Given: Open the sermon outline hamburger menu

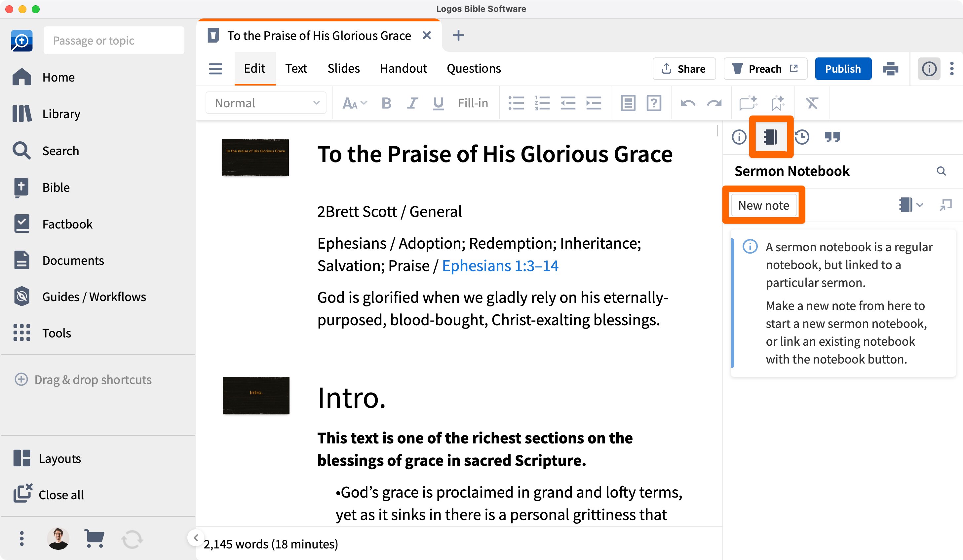Looking at the screenshot, I should coord(215,69).
